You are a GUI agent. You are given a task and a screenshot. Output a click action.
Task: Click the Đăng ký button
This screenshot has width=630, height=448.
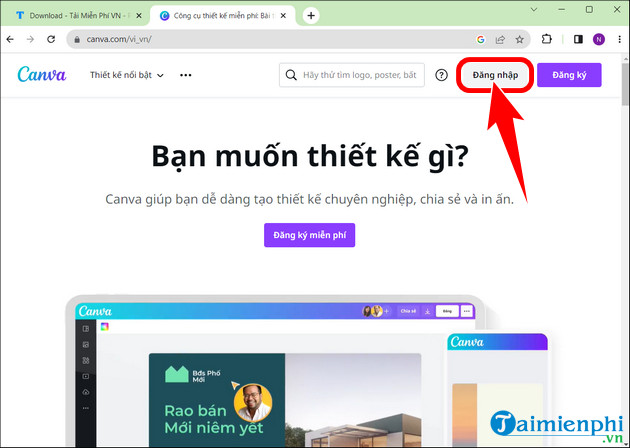pyautogui.click(x=569, y=75)
